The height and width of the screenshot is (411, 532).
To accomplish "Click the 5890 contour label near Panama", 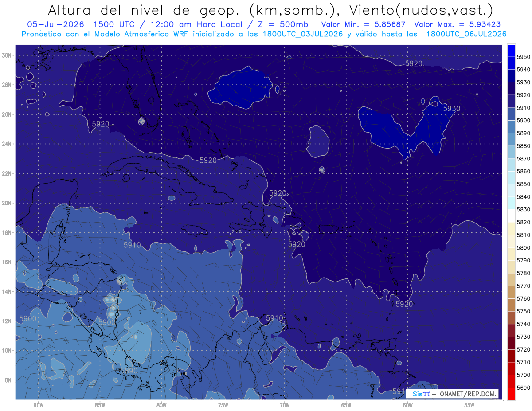I will pos(129,371).
